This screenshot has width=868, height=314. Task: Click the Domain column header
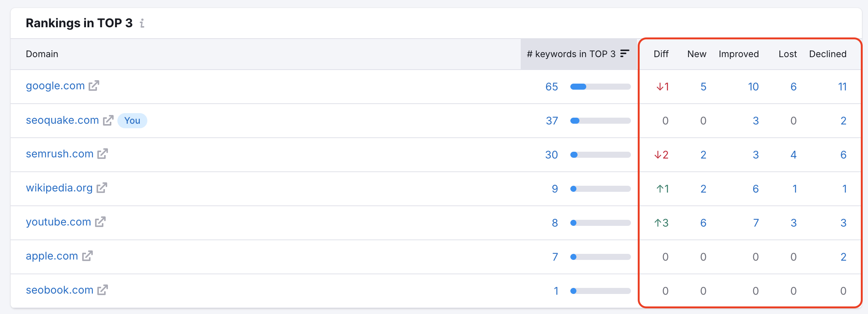(42, 54)
